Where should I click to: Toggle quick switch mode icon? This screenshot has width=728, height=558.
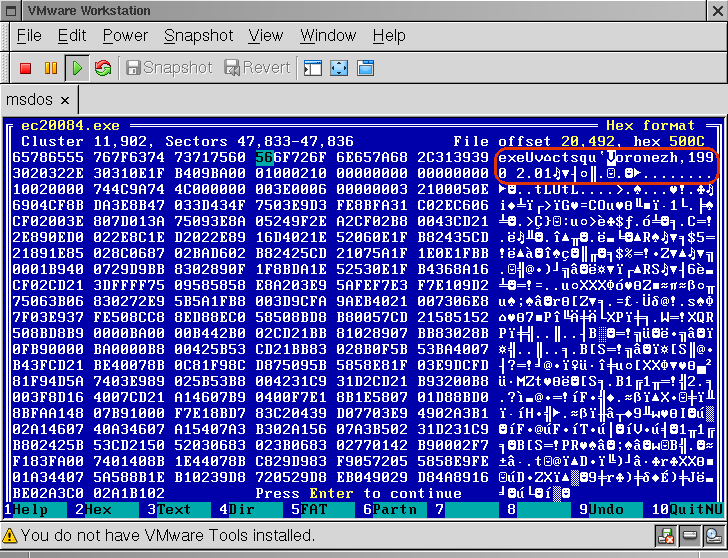(x=365, y=68)
